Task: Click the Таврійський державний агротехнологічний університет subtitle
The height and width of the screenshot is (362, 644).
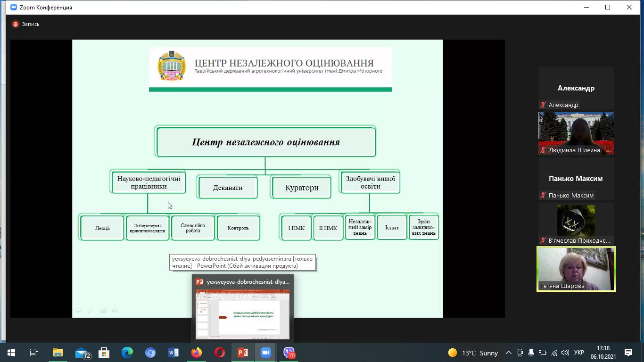Action: coord(288,71)
